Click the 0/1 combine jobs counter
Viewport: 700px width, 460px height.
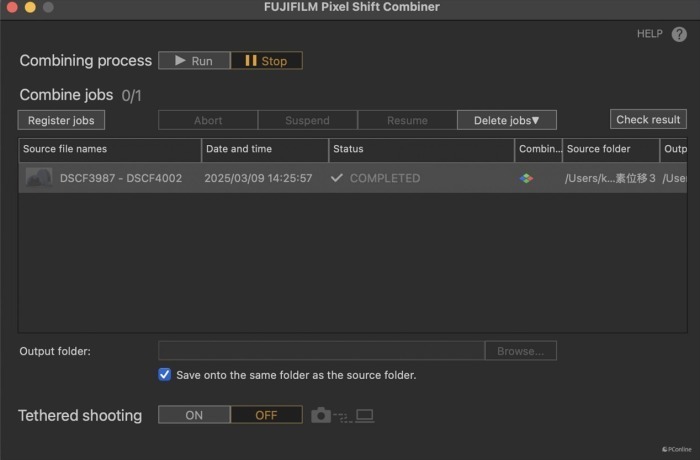(x=131, y=96)
